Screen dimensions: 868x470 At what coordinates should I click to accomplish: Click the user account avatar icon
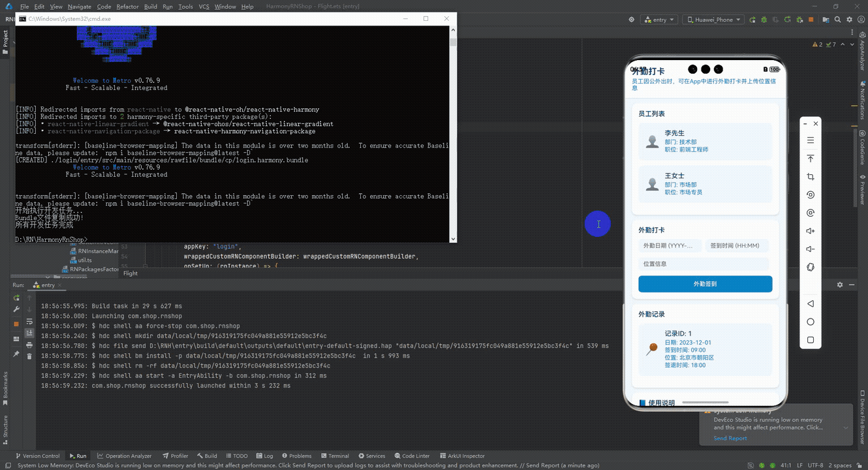[x=861, y=20]
